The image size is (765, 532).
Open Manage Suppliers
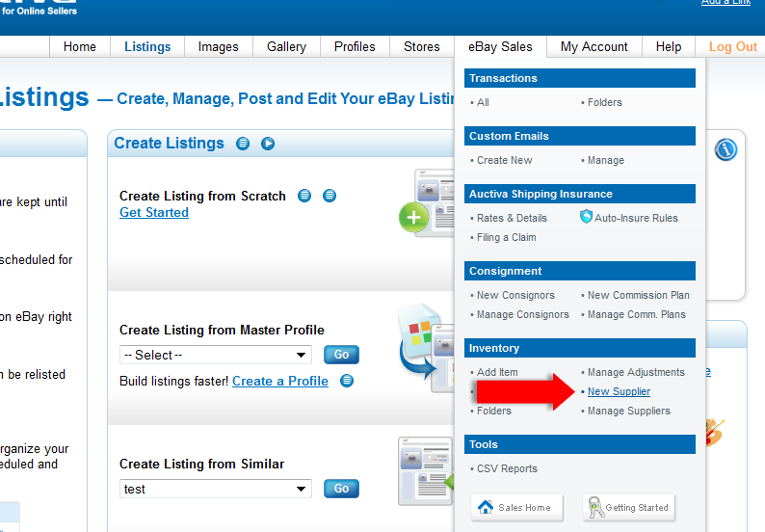tap(629, 411)
